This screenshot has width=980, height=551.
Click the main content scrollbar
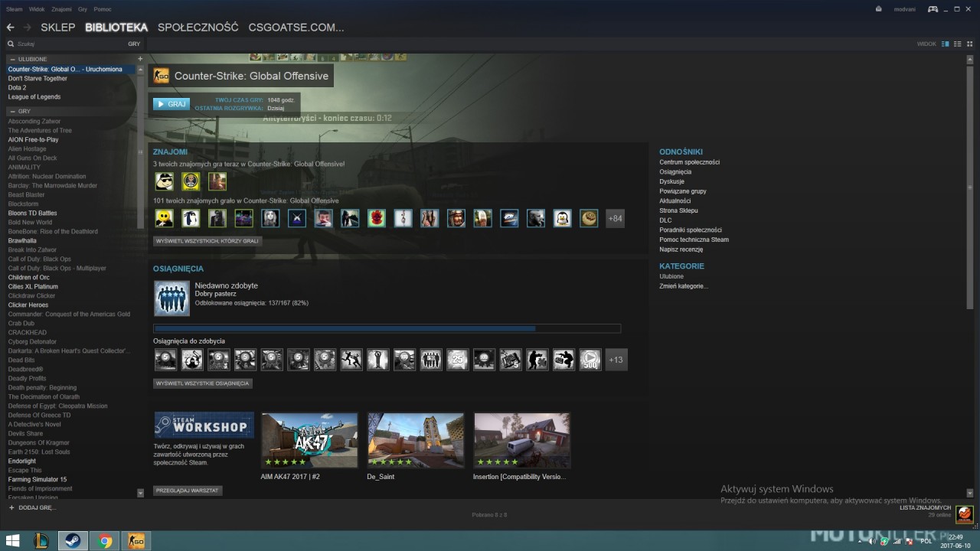tap(971, 187)
